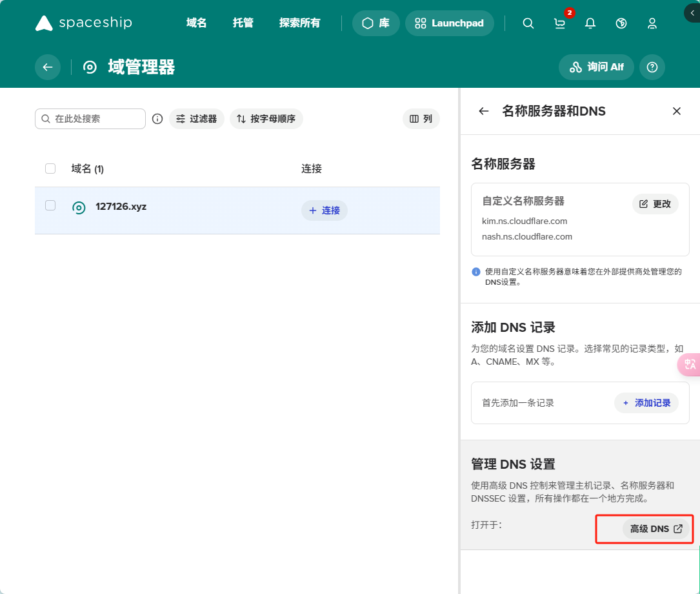Click the info icon beside search
Screen dimensions: 700x594
(x=157, y=119)
